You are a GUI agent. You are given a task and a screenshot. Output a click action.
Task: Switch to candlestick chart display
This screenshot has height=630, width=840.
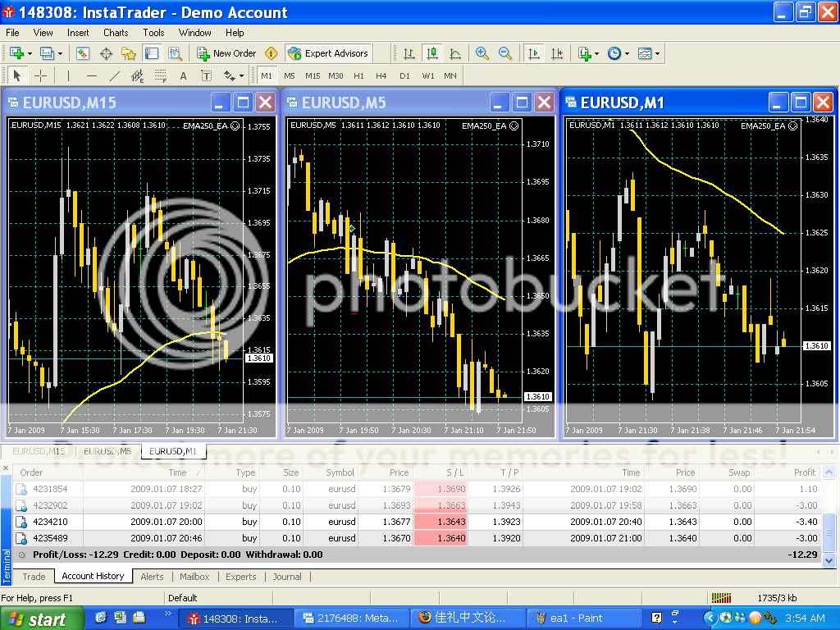tap(432, 53)
